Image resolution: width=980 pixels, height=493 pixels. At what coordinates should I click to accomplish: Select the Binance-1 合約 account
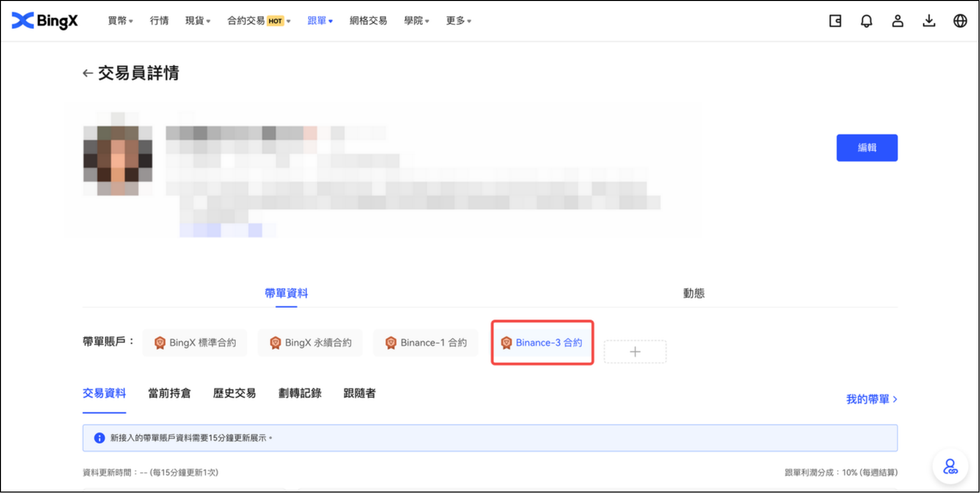[426, 343]
